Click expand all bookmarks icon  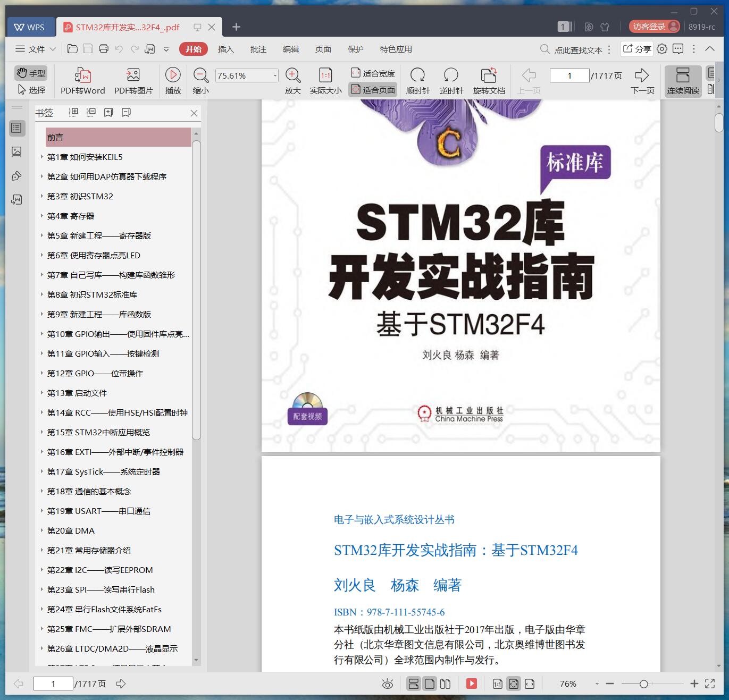(74, 112)
